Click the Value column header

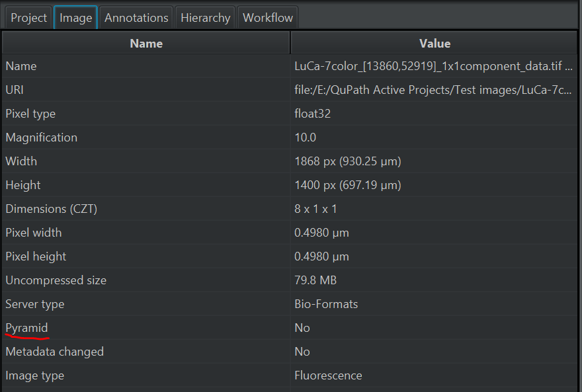click(x=435, y=43)
